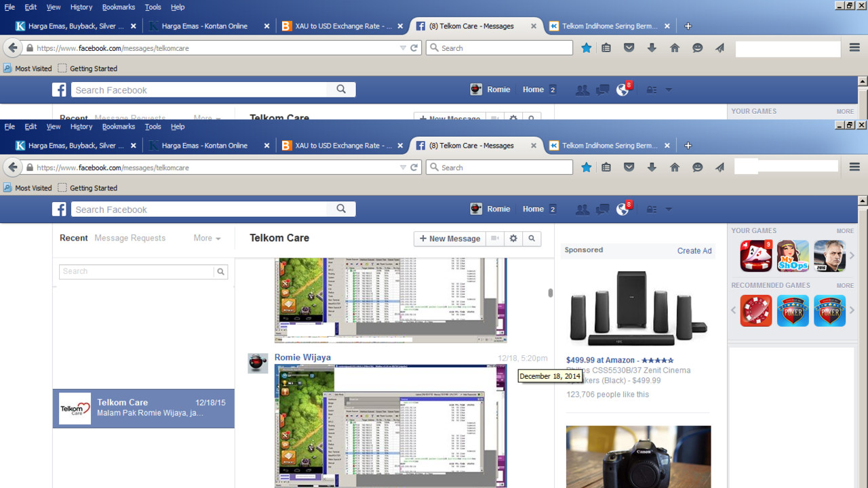Go back using the arrow in front window

[x=12, y=167]
